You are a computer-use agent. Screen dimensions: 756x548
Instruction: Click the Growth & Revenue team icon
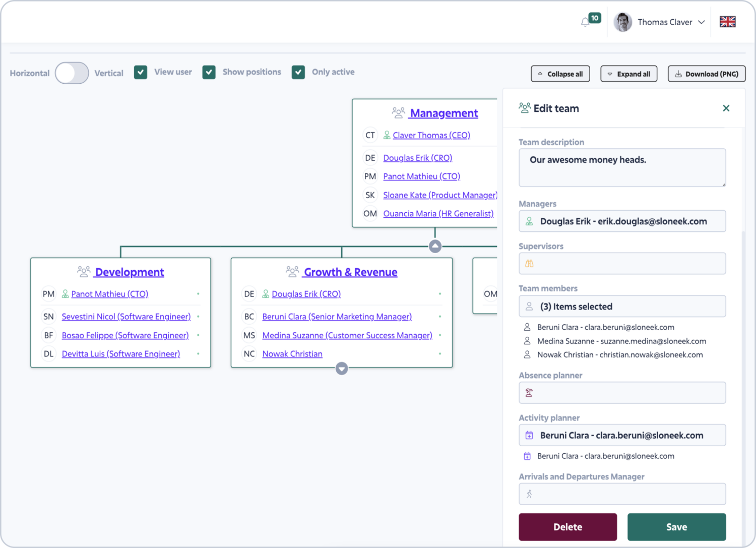click(x=292, y=272)
